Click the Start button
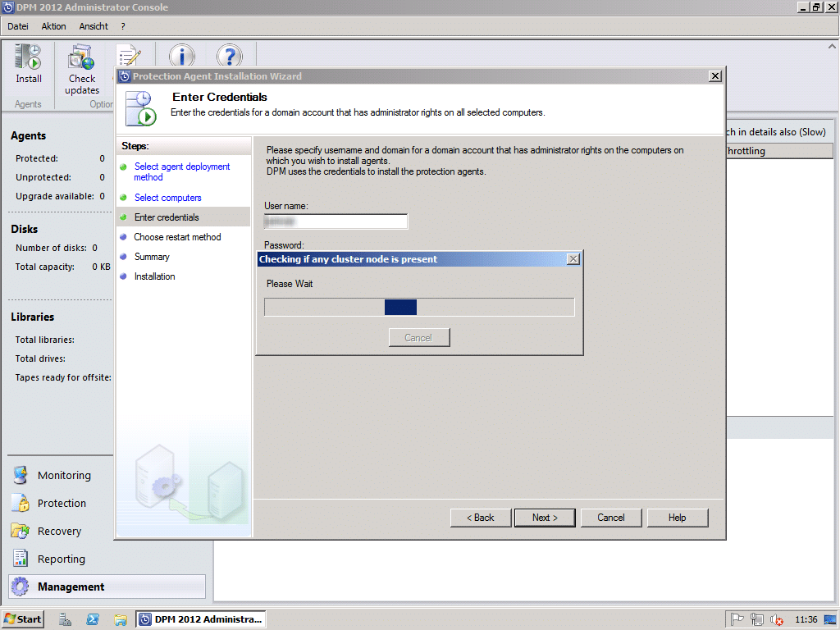 (22, 619)
